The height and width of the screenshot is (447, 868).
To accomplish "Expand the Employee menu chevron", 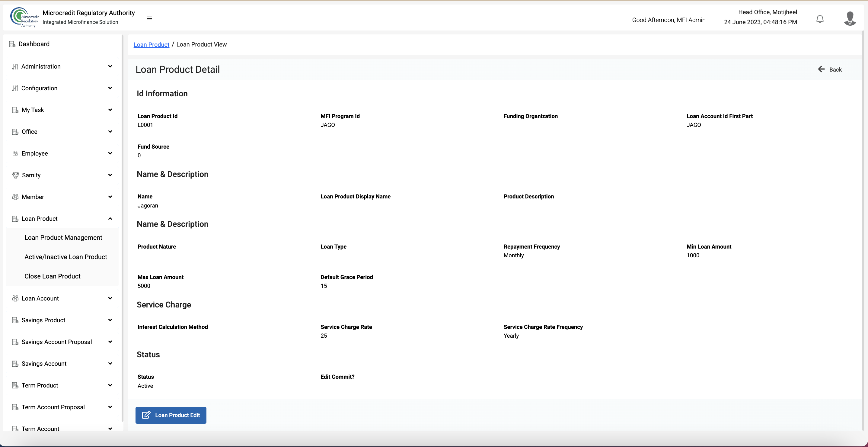I will click(x=110, y=153).
